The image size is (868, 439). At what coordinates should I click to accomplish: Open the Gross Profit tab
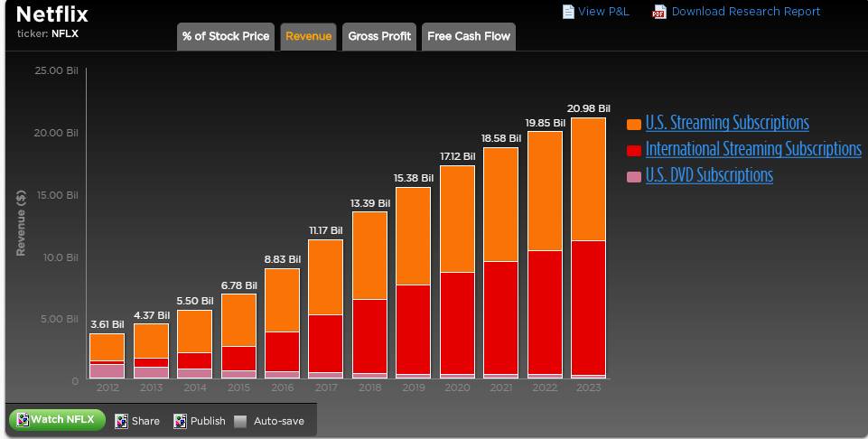(379, 37)
